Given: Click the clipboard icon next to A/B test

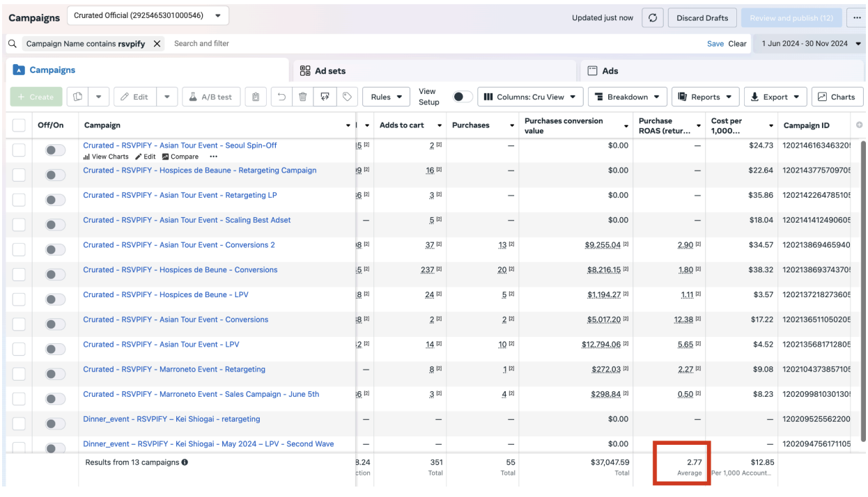Looking at the screenshot, I should coord(256,97).
